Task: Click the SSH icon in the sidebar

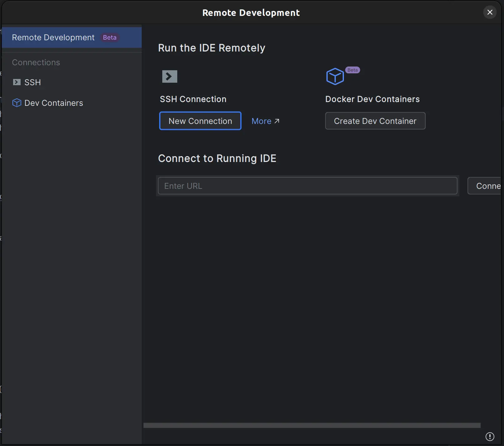Action: [x=17, y=82]
